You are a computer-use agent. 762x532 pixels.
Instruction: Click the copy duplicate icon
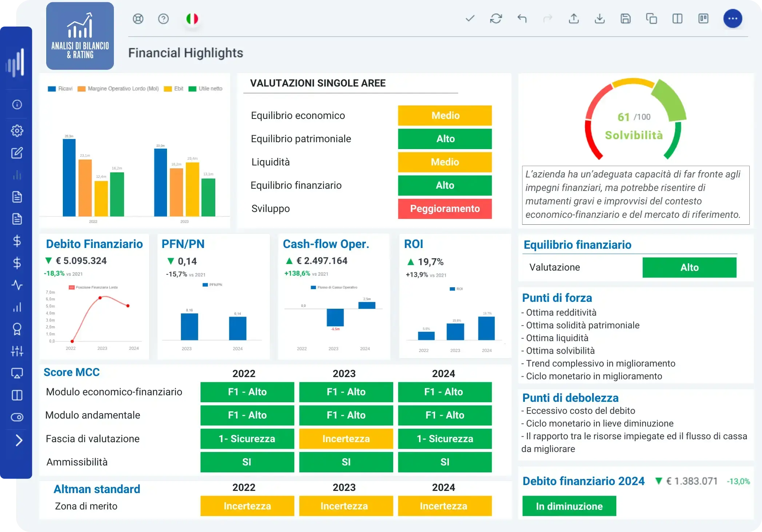[x=651, y=18]
